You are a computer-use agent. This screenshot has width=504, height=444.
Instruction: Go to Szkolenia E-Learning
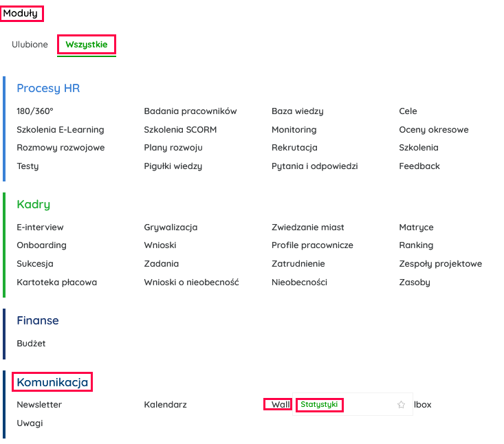pyautogui.click(x=61, y=129)
